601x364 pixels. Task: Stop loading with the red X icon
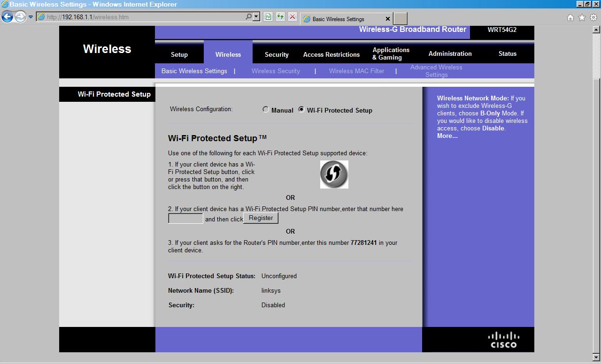coord(292,17)
